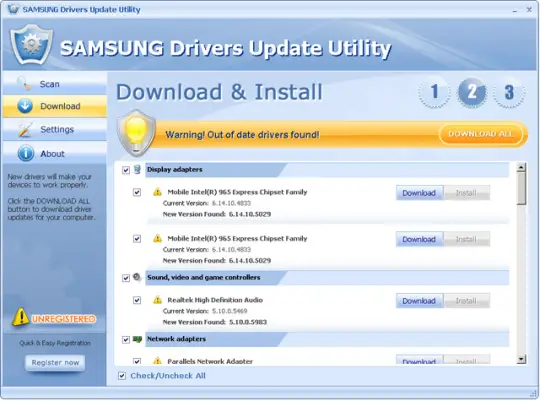The width and height of the screenshot is (540, 401).
Task: Click the UNREGISTERED label text
Action: click(64, 319)
